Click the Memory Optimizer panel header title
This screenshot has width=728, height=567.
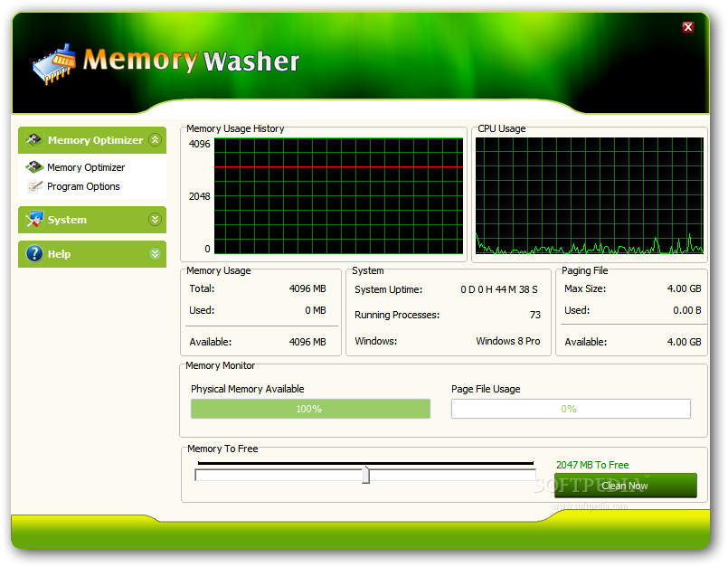[x=95, y=140]
